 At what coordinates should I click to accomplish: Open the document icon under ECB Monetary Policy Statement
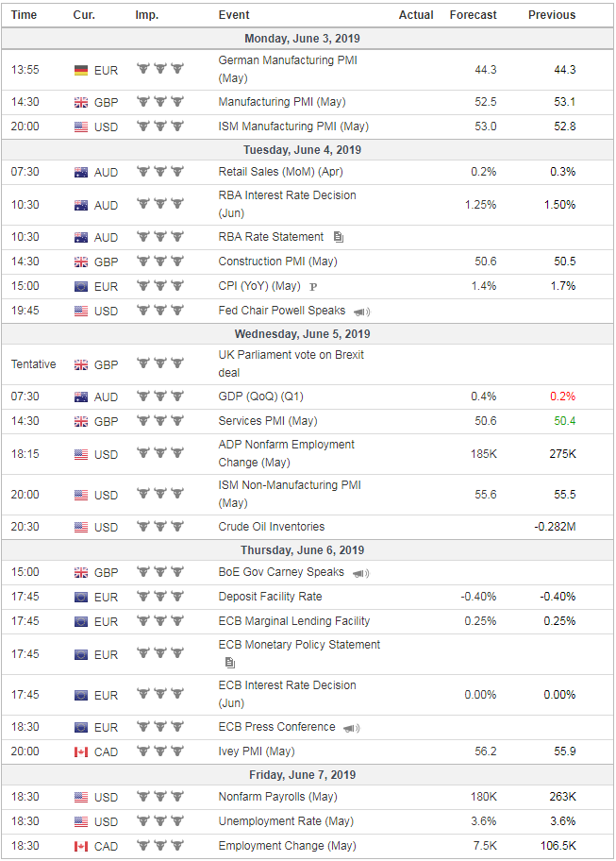230,663
